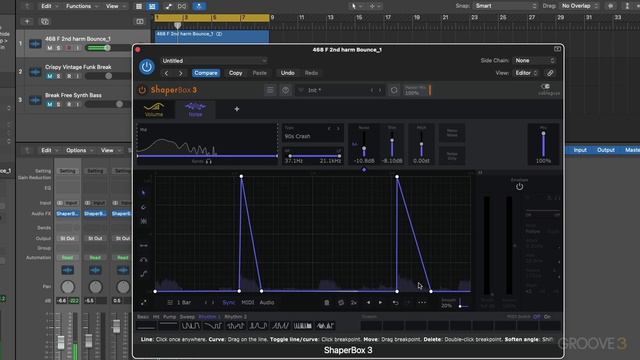
Task: Shift the waveform left with arrow
Action: [x=368, y=303]
